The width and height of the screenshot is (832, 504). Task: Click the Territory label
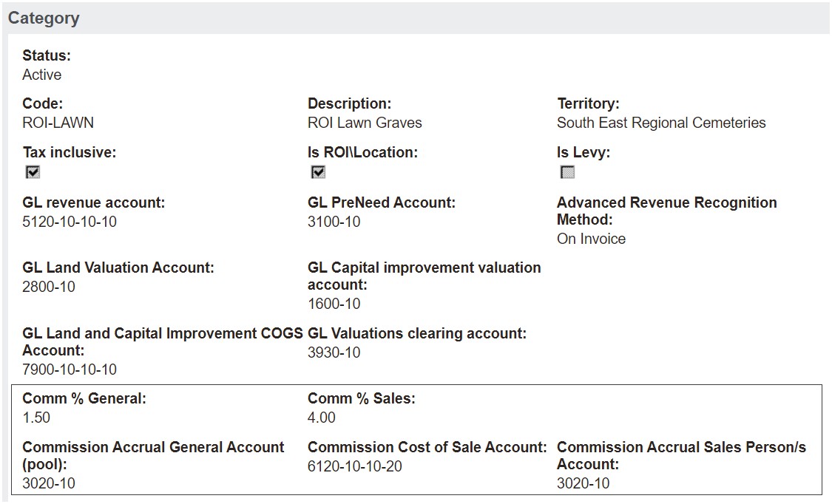click(589, 104)
